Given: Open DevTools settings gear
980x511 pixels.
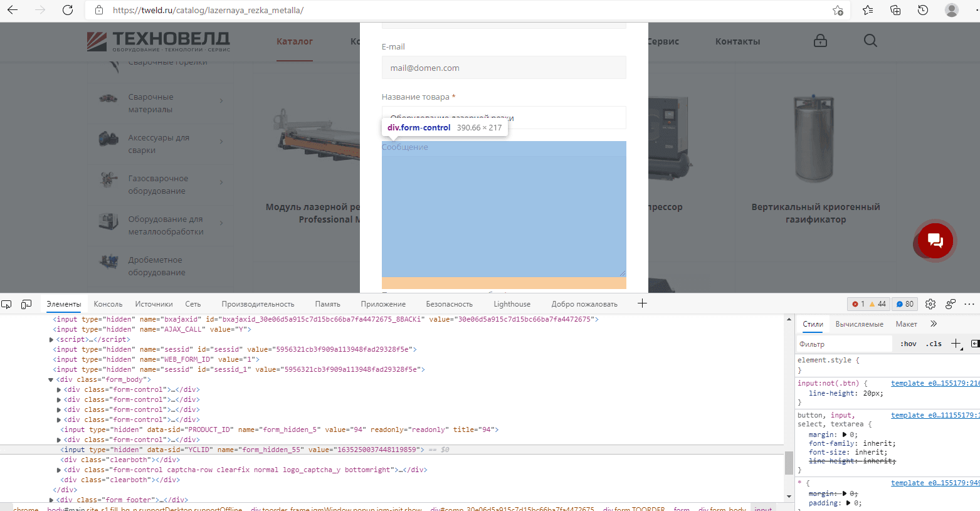Looking at the screenshot, I should [x=930, y=304].
